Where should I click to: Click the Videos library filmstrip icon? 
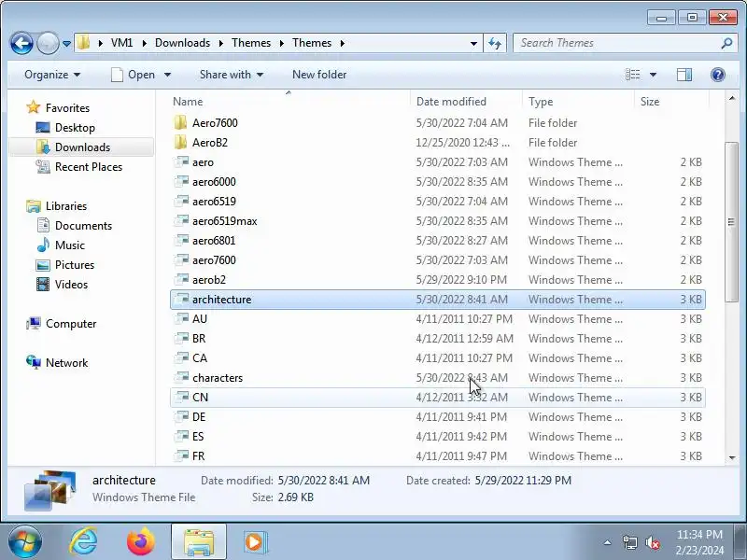pos(43,285)
